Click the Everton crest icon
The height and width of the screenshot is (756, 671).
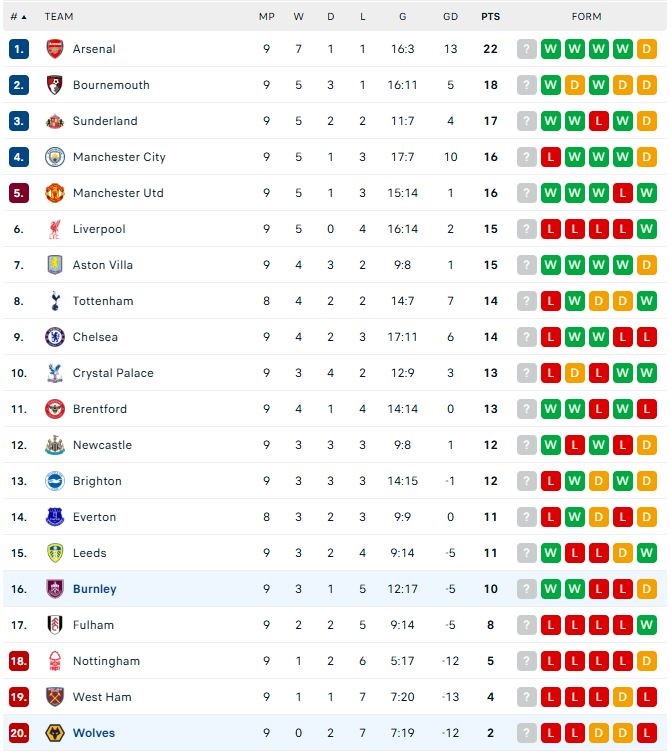click(54, 517)
